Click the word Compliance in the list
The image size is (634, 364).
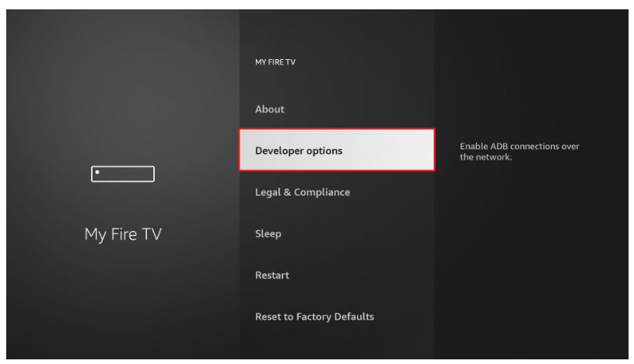[322, 193]
